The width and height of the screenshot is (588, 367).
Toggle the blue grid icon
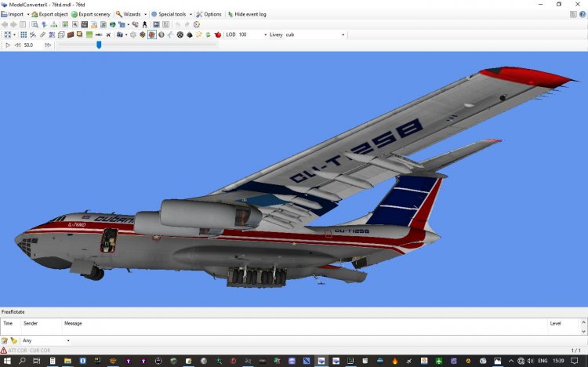coord(24,35)
